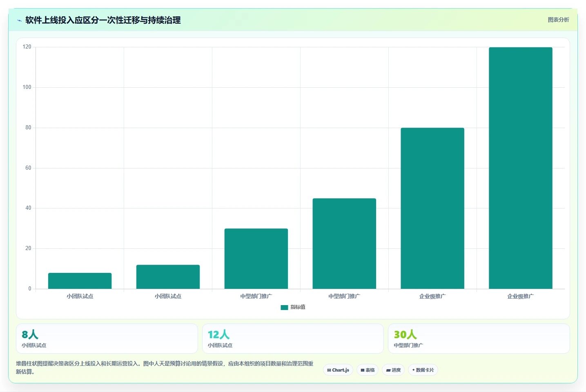The width and height of the screenshot is (586, 392).
Task: Click the y-axis tick label 60
Action: [28, 168]
